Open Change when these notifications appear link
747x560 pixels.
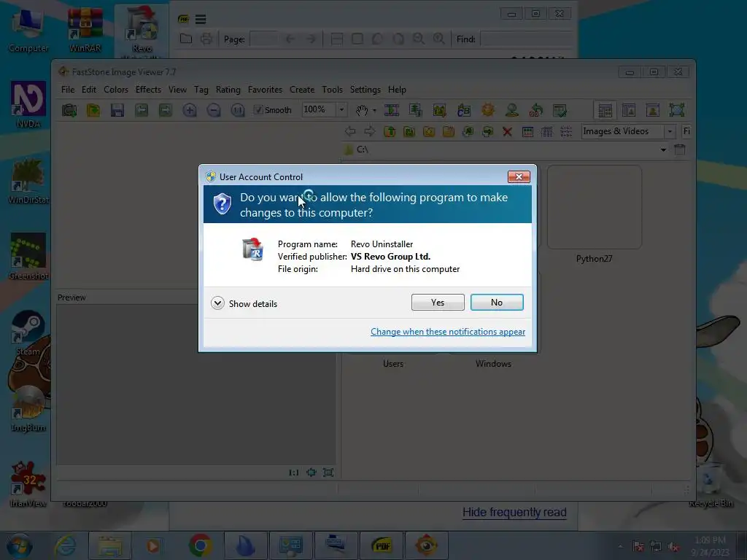pyautogui.click(x=448, y=332)
